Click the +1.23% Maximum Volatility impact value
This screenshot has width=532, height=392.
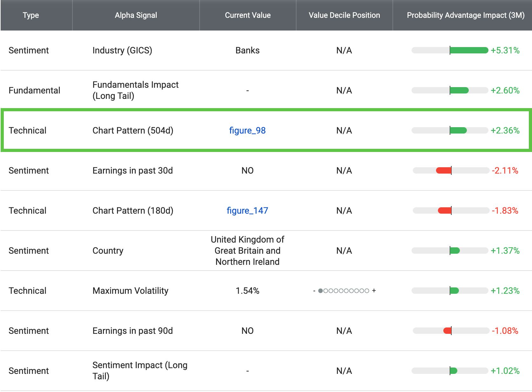pyautogui.click(x=504, y=290)
